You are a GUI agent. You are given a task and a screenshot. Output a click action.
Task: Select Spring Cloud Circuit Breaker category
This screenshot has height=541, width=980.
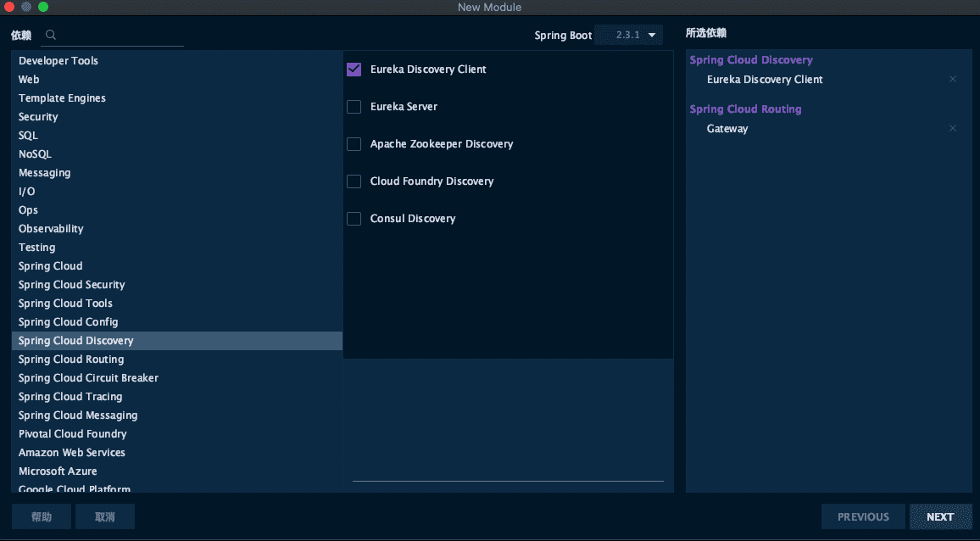[177, 377]
